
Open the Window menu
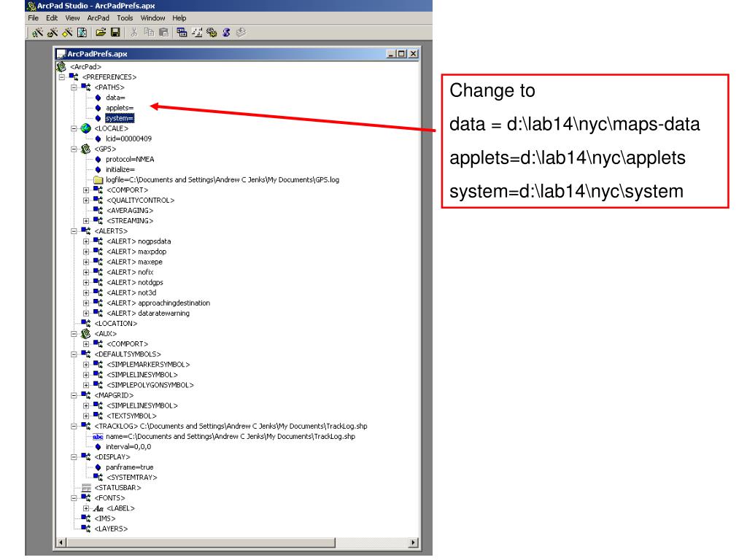pyautogui.click(x=152, y=18)
